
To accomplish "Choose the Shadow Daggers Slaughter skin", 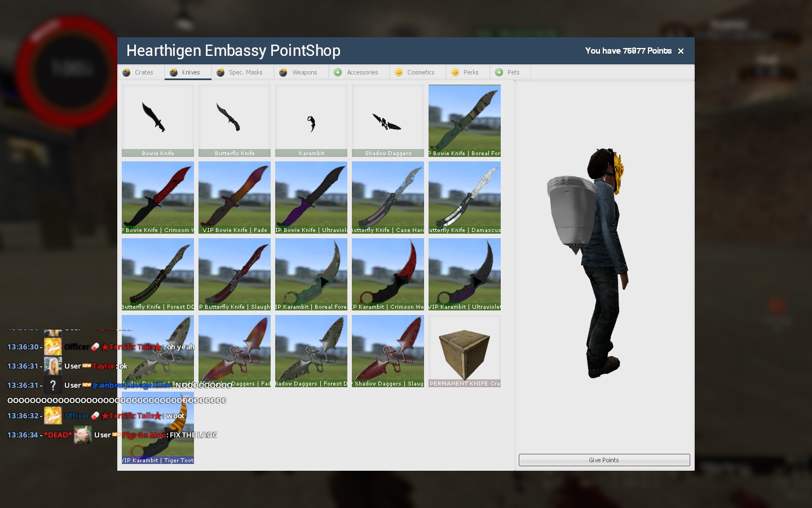I will coord(388,351).
